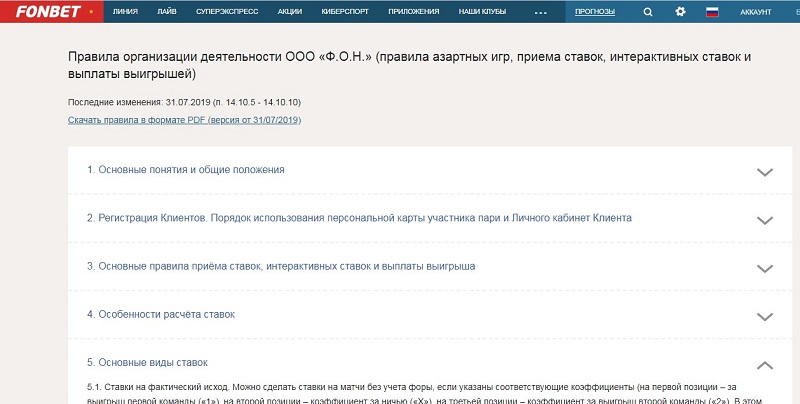Click the Russian flag language icon
Image resolution: width=800 pixels, height=404 pixels.
pos(713,12)
